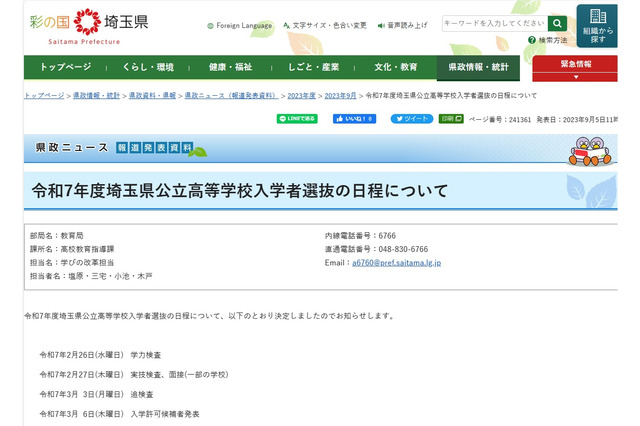Click the page title 令和7年度埼玉県公立高等学校入学者選抜の日程について
640x426 pixels.
point(240,191)
